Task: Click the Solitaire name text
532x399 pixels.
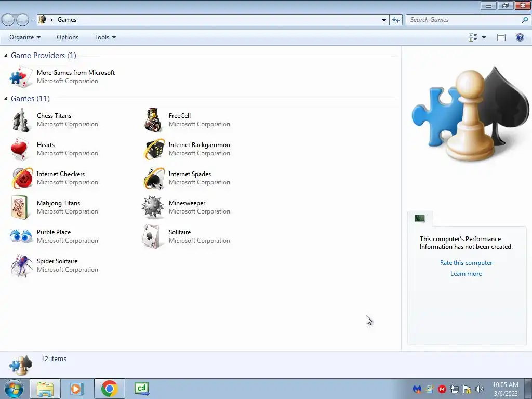Action: point(179,232)
